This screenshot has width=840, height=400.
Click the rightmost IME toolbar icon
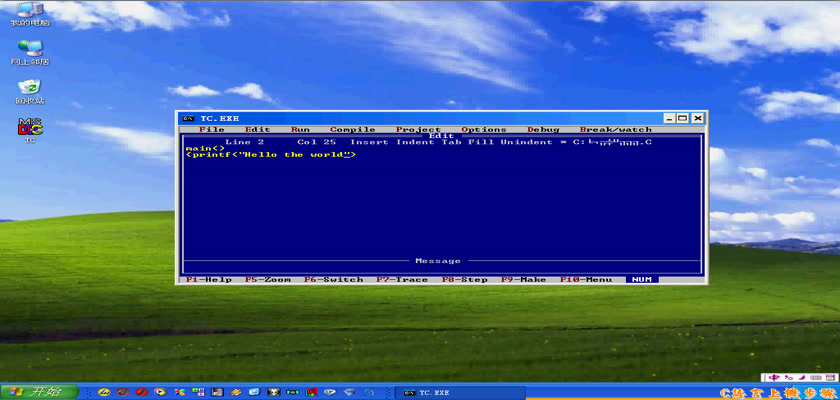830,377
